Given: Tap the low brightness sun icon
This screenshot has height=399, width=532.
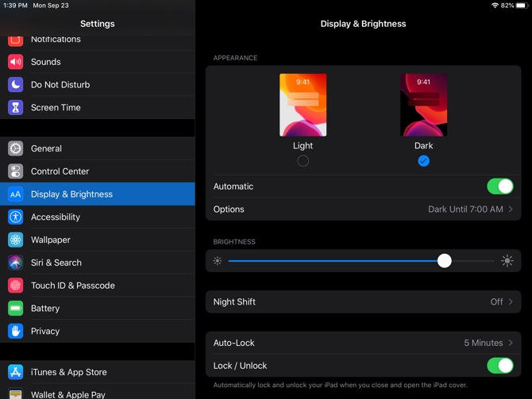Looking at the screenshot, I should [218, 261].
